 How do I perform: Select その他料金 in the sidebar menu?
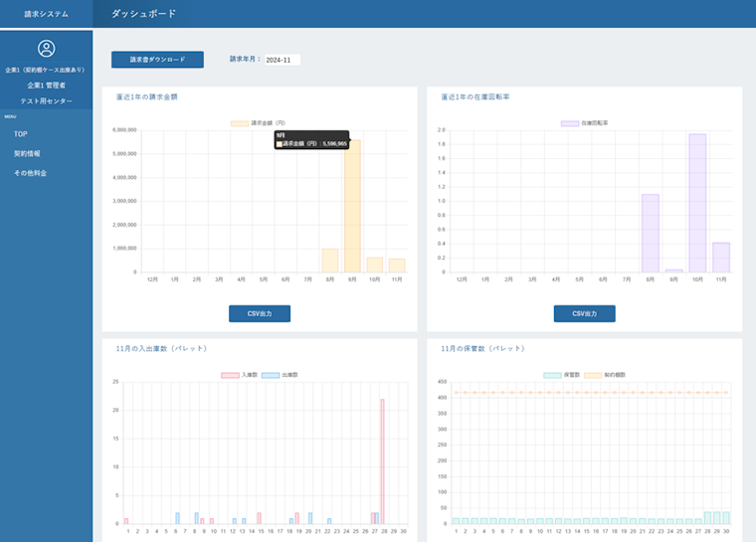pos(30,173)
